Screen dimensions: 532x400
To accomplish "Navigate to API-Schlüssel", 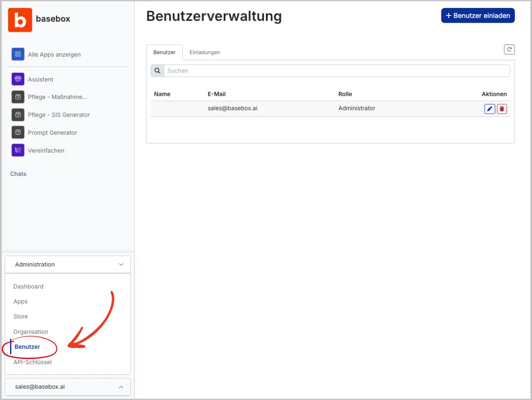I will click(32, 362).
